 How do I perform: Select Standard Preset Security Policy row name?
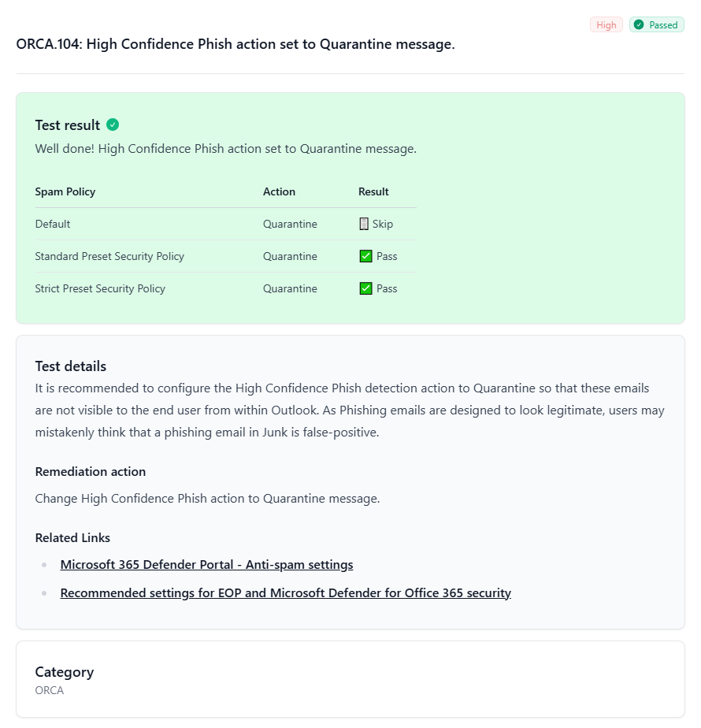[109, 256]
